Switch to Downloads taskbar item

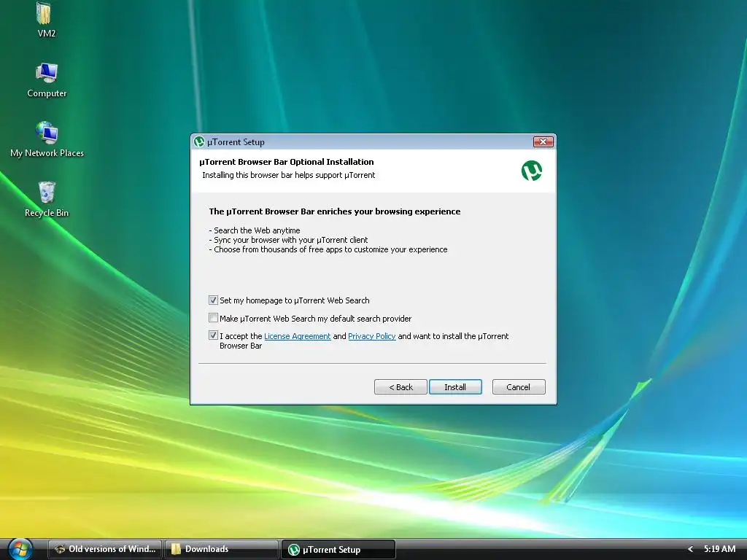[x=222, y=549]
